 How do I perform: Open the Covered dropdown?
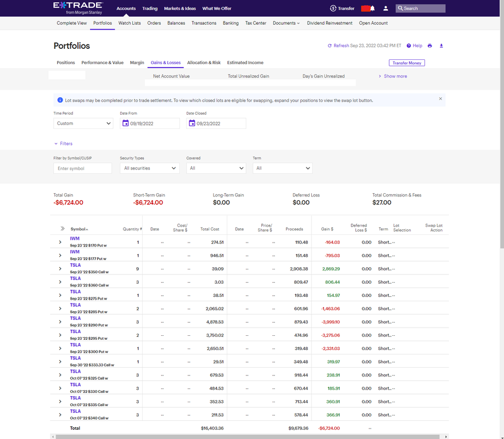[x=216, y=168]
